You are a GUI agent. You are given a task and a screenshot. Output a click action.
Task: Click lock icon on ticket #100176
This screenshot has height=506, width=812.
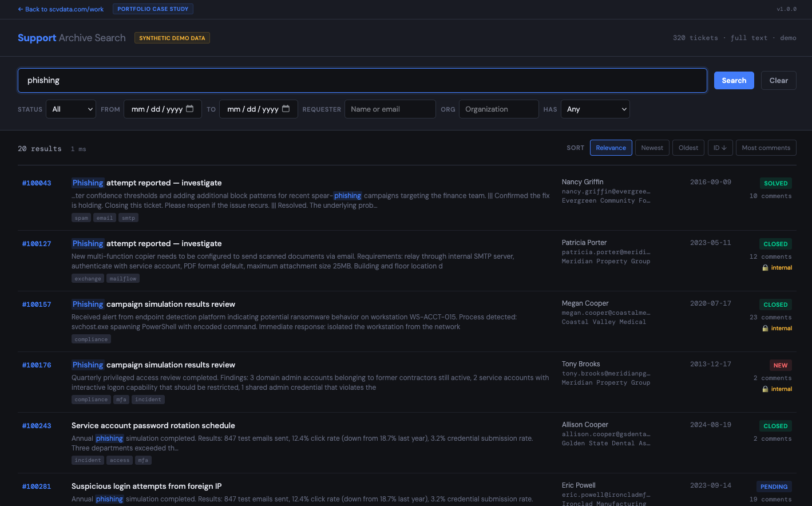(x=765, y=389)
